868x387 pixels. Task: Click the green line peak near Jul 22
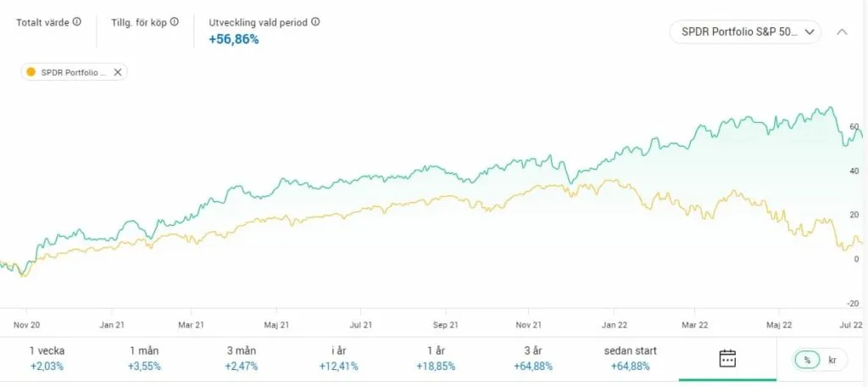tap(826, 108)
